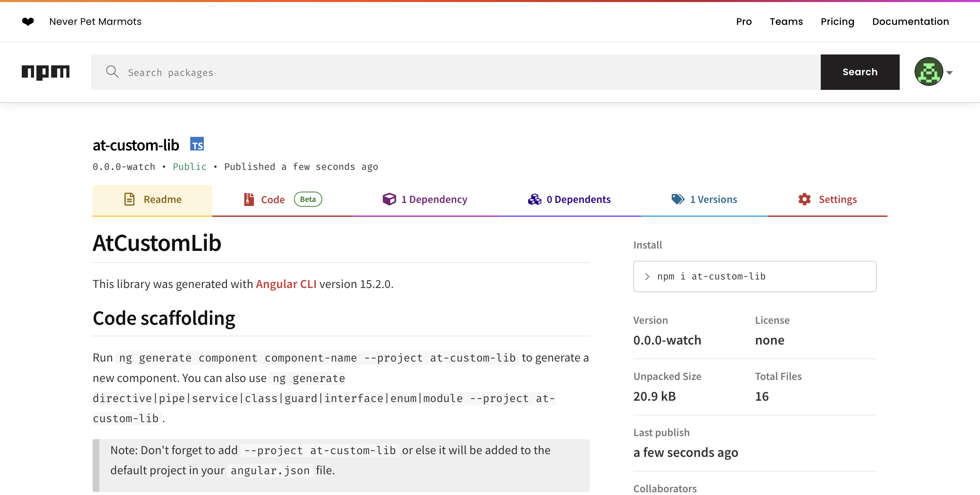Click the npm logo
This screenshot has height=495, width=980.
pos(45,72)
